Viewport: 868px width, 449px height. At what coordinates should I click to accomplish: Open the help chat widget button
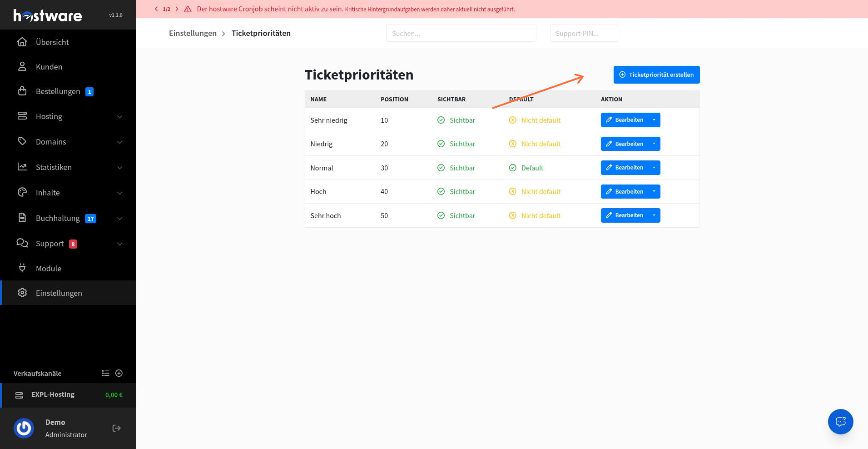coord(840,422)
